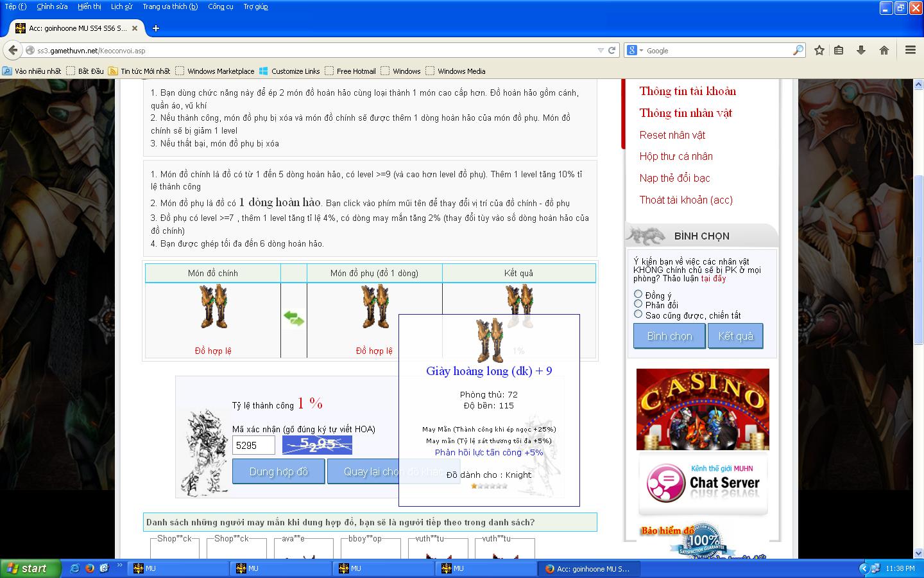Open Thông tin tài khoản link
The width and height of the screenshot is (924, 578).
pos(687,91)
